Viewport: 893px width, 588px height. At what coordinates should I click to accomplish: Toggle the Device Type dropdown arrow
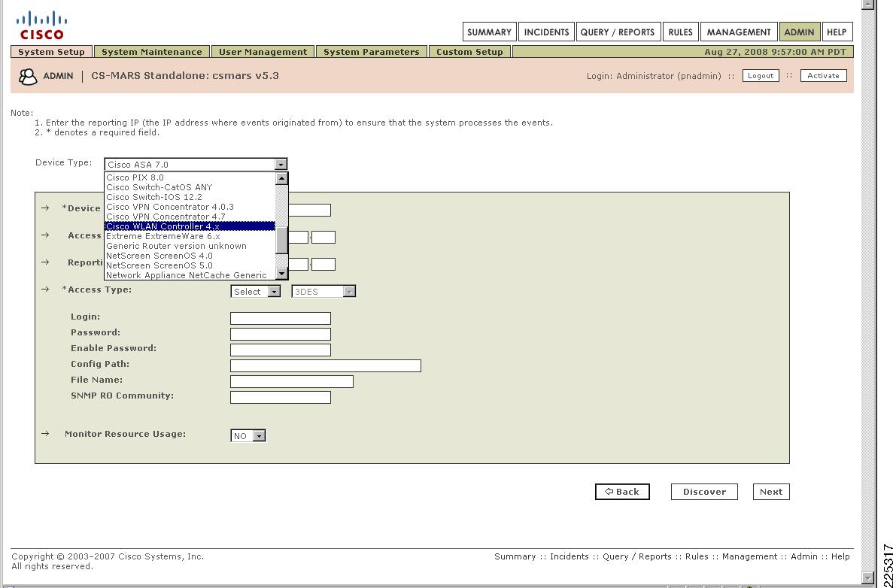click(281, 165)
